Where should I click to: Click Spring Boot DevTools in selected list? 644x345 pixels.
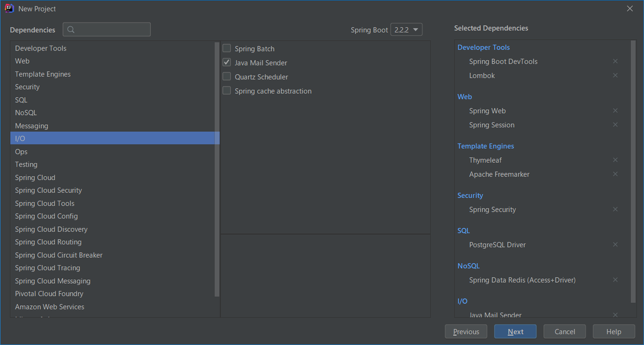503,61
